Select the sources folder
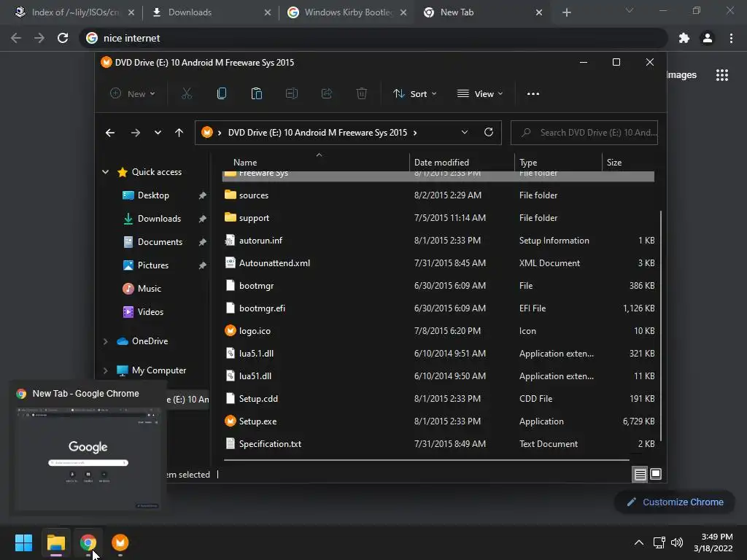The width and height of the screenshot is (747, 560). click(x=438, y=195)
